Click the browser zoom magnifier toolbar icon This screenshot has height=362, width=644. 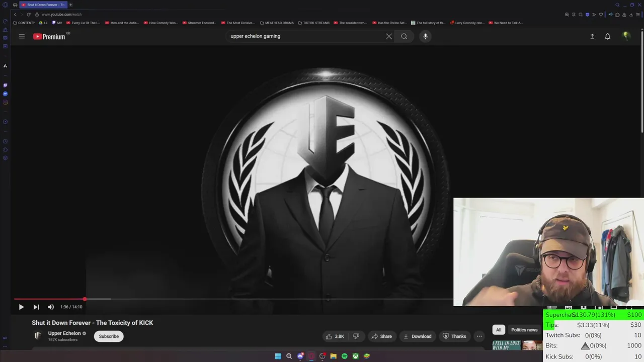point(567,15)
